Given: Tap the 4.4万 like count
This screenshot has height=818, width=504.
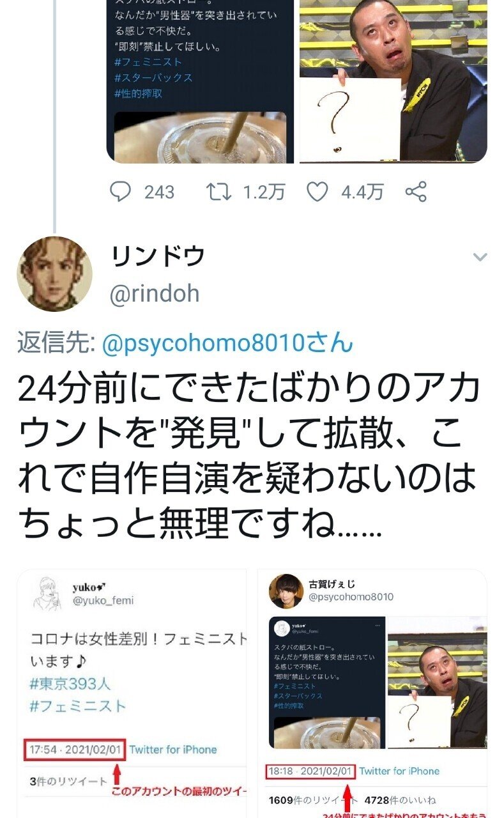Looking at the screenshot, I should 362,192.
